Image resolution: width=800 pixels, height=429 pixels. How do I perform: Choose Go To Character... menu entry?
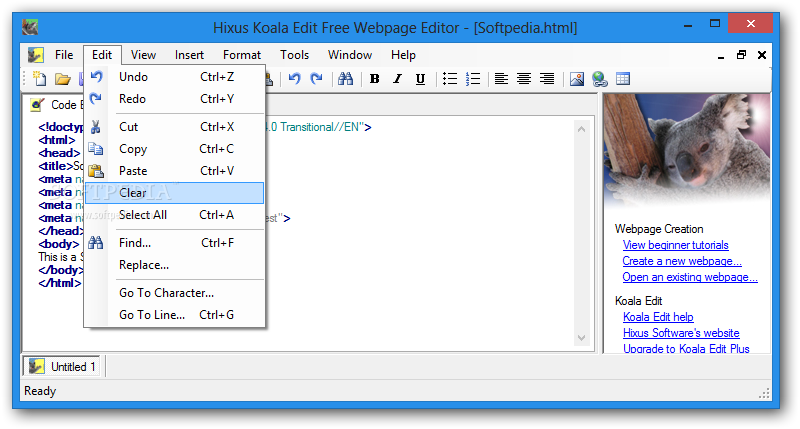(174, 293)
